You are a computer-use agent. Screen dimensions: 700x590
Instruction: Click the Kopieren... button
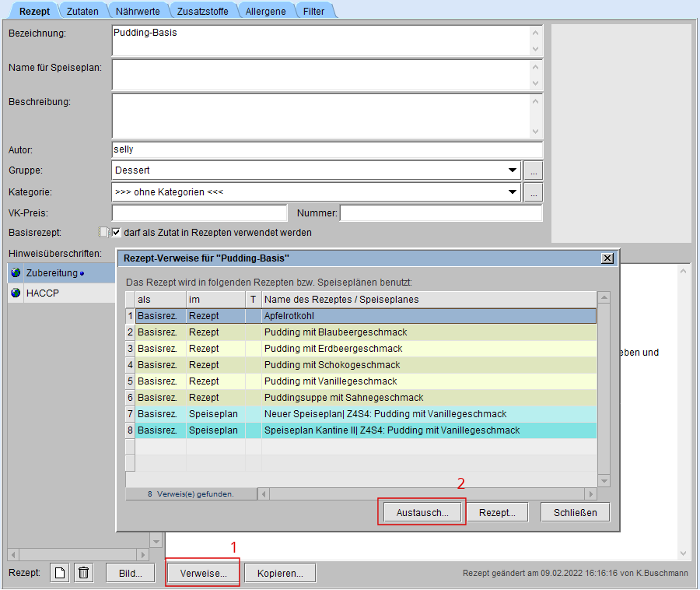coord(280,573)
